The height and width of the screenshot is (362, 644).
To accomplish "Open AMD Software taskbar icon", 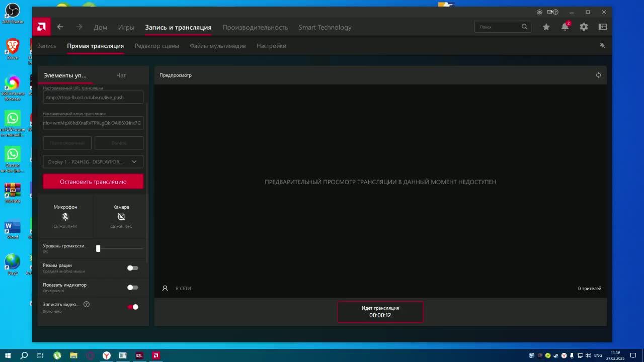I will click(x=156, y=355).
